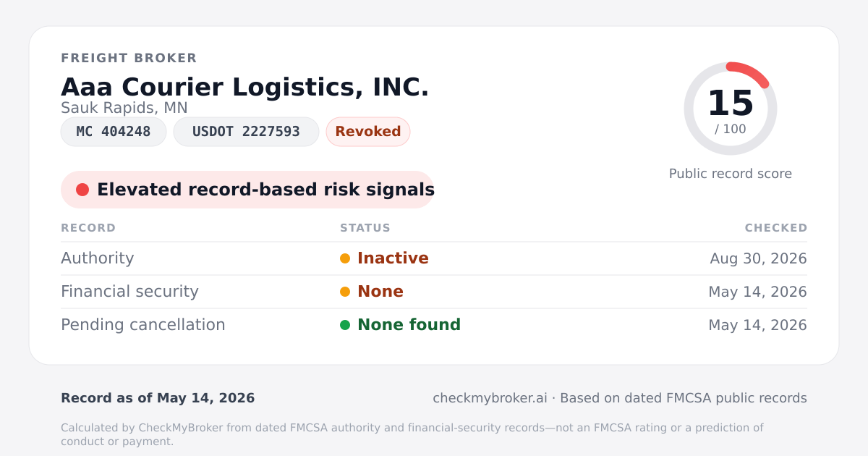Click the Aaa Courier Logistics, INC. title
The width and height of the screenshot is (868, 456).
click(x=245, y=87)
